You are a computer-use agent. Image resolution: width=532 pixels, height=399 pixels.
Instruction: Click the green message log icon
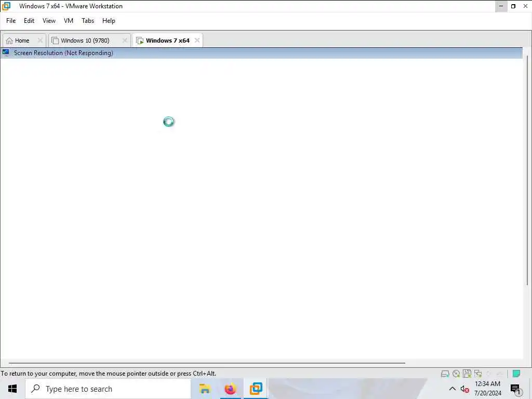(x=516, y=374)
